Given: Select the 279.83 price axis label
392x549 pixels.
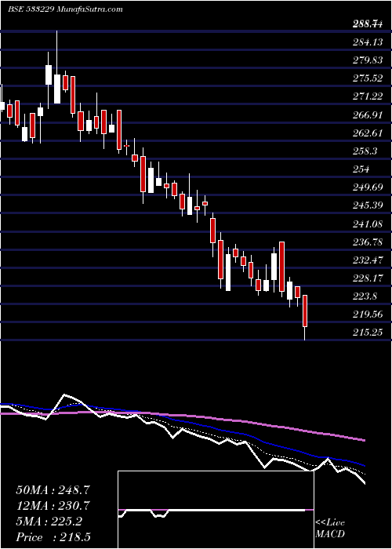Looking at the screenshot, I should [367, 60].
